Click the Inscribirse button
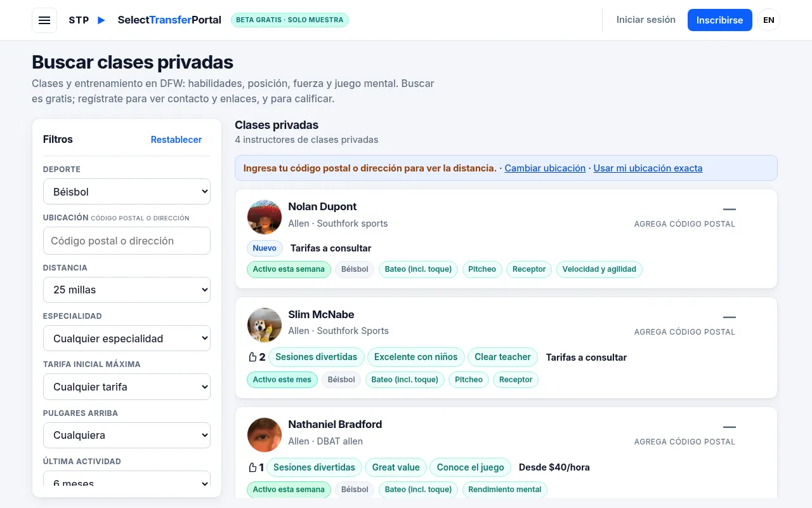 coord(719,20)
